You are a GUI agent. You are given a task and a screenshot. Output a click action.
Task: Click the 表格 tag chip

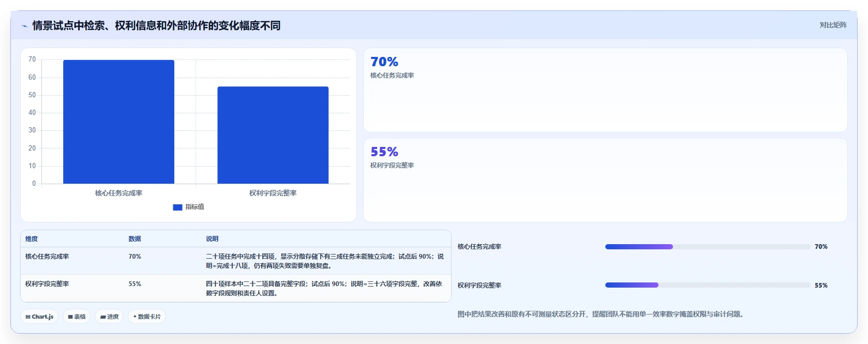point(77,317)
